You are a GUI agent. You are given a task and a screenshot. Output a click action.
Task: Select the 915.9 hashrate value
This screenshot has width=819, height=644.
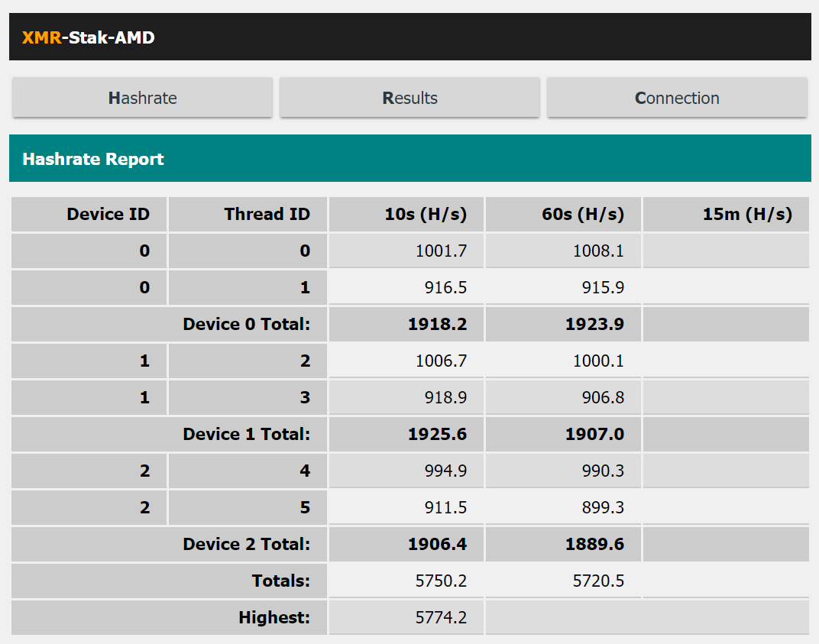pos(604,288)
